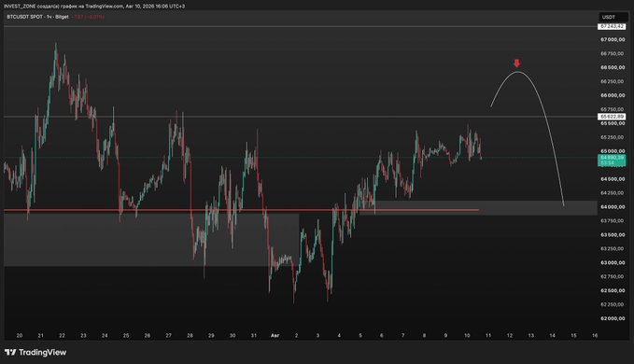Click the 65 000,00 price axis label

(x=613, y=151)
